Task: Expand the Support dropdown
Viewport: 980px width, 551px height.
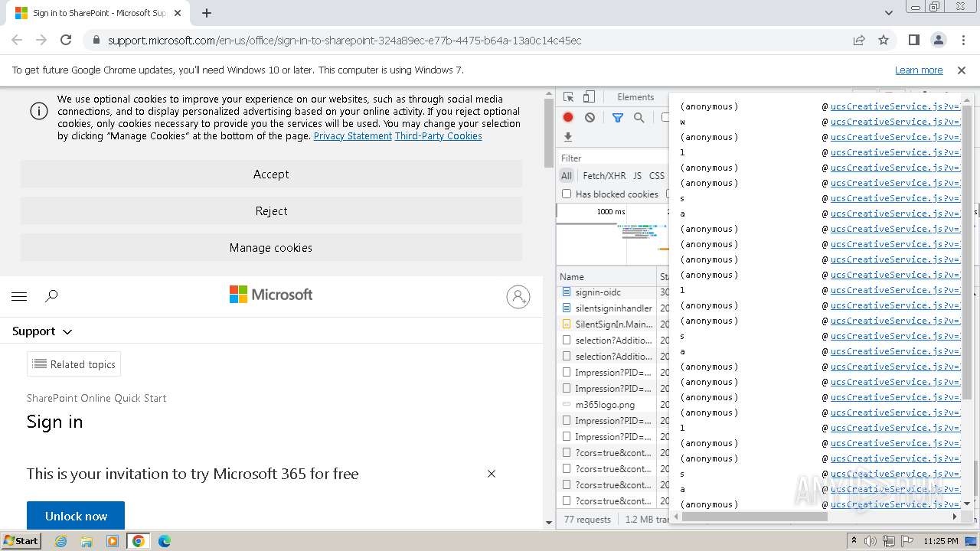Action: point(42,331)
